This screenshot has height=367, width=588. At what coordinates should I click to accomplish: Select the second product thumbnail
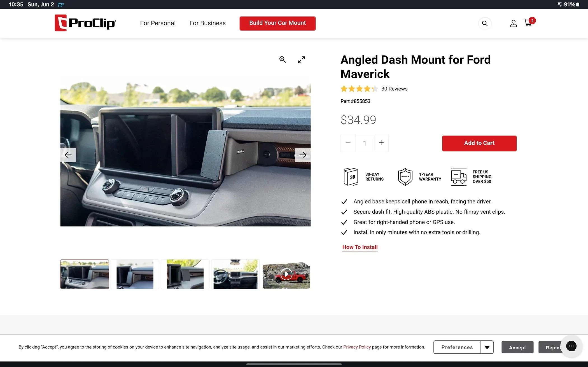tap(135, 274)
